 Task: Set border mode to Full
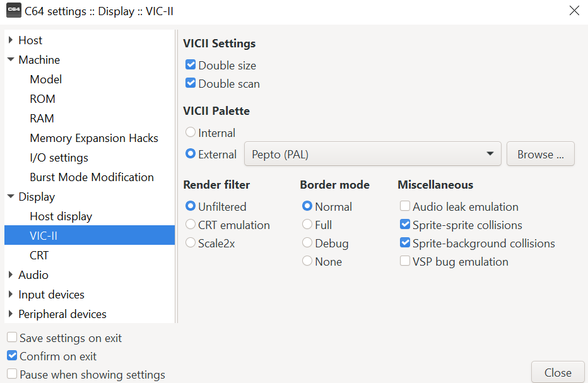pos(307,225)
